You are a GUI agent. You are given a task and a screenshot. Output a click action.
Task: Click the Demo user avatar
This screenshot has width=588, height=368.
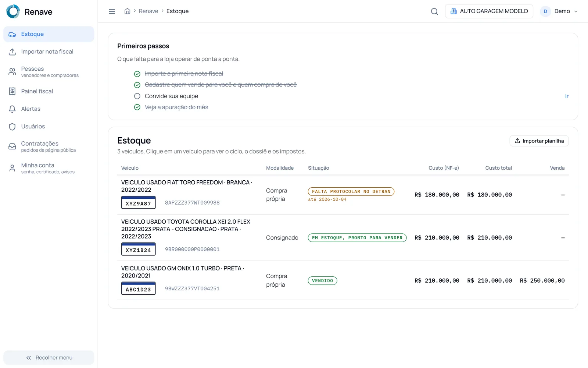tap(545, 11)
